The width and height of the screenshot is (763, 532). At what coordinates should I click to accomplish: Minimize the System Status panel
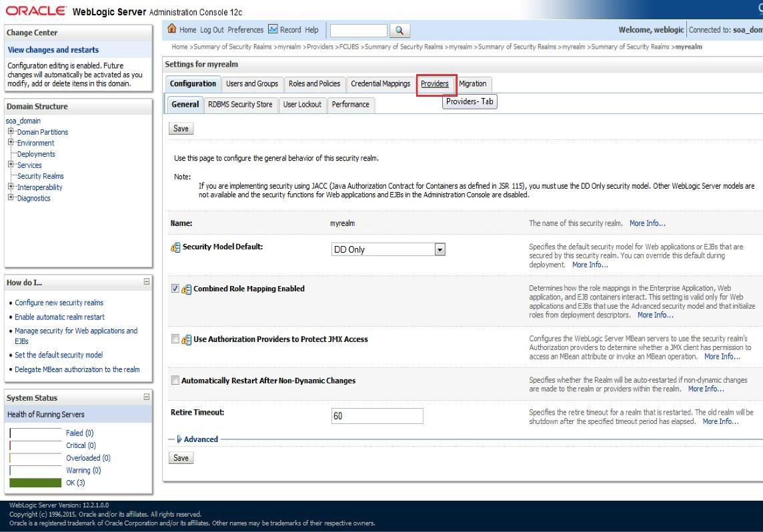point(146,397)
